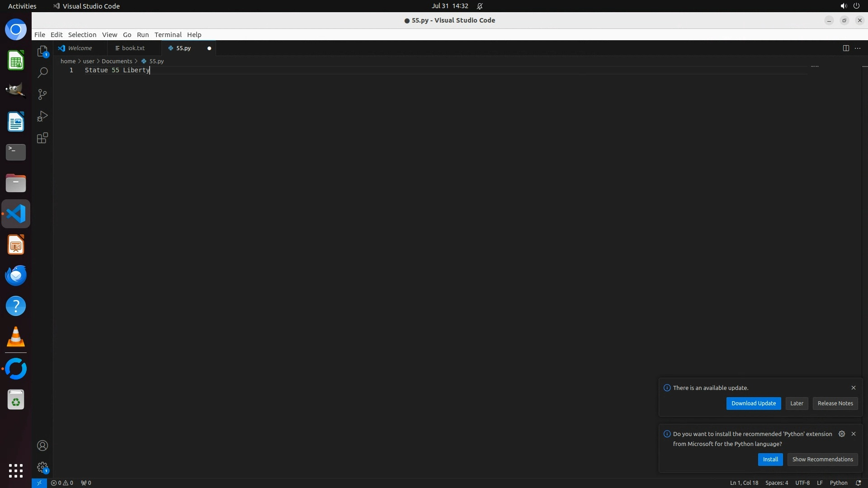Dismiss the available update notification
The width and height of the screenshot is (868, 488).
pos(854,388)
